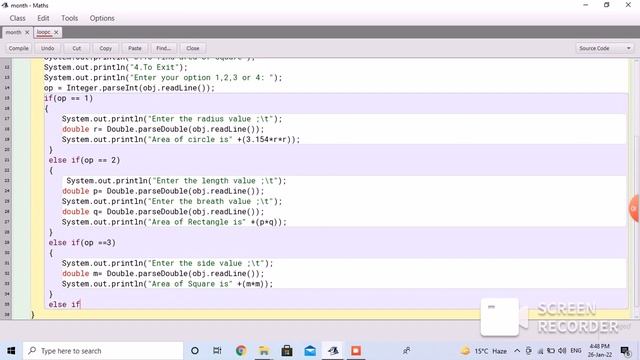Open the ENG language indicator
The width and height of the screenshot is (640, 360).
[x=576, y=351]
